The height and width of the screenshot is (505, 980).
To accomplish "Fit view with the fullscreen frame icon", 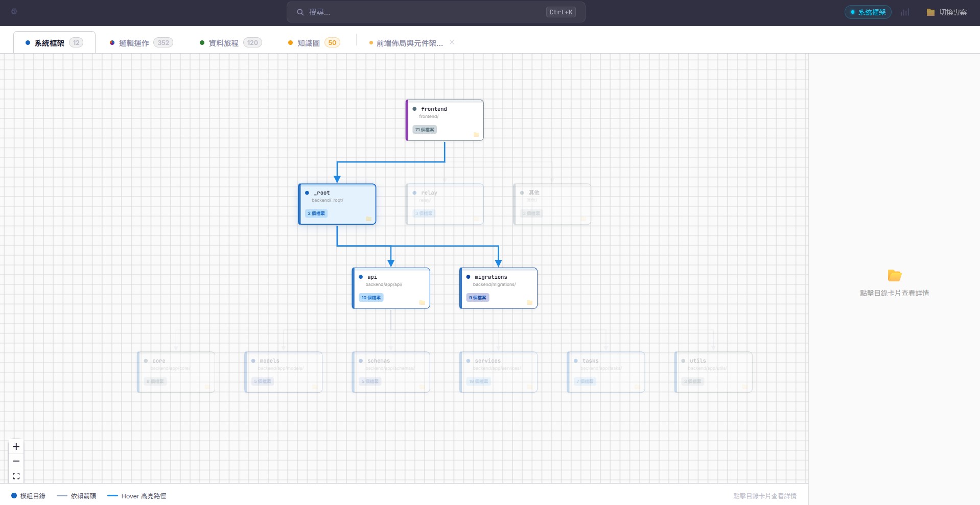I will [x=16, y=475].
